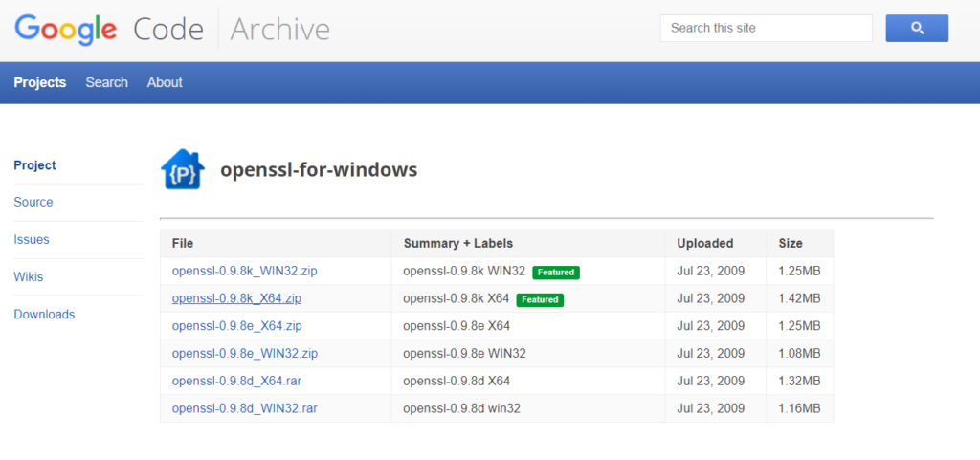The height and width of the screenshot is (460, 980).
Task: Click the 1.08MB size cell
Action: [799, 353]
